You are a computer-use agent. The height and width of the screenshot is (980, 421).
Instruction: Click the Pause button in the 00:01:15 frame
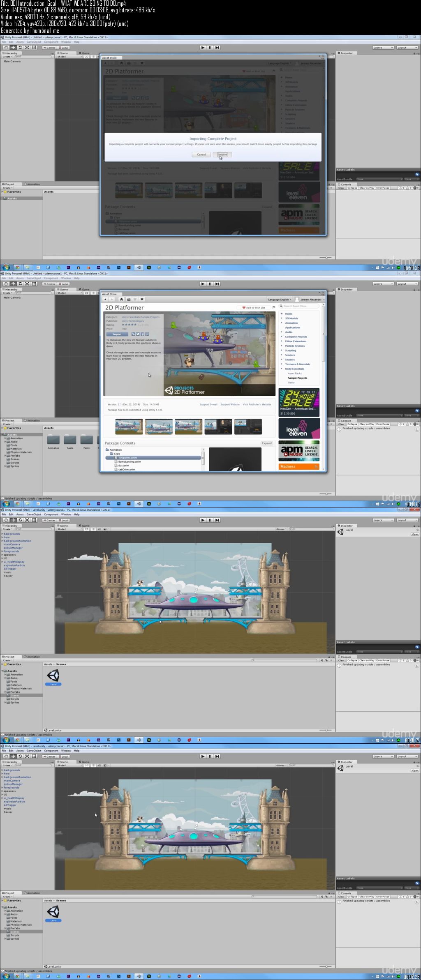coord(210,284)
